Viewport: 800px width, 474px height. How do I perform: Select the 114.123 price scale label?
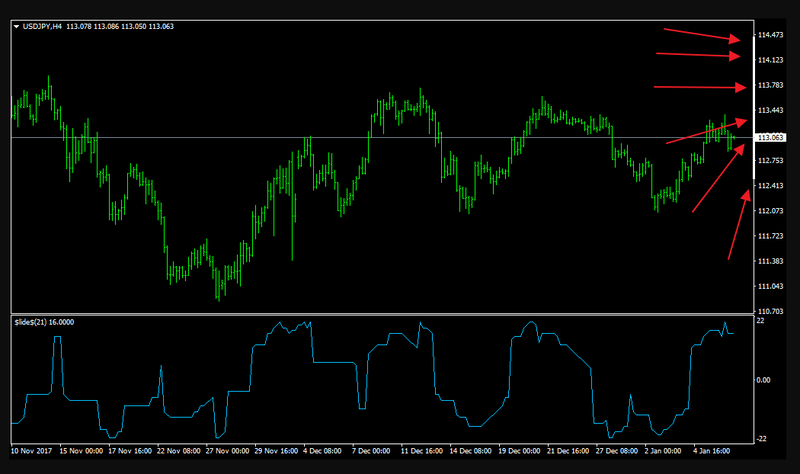click(770, 60)
